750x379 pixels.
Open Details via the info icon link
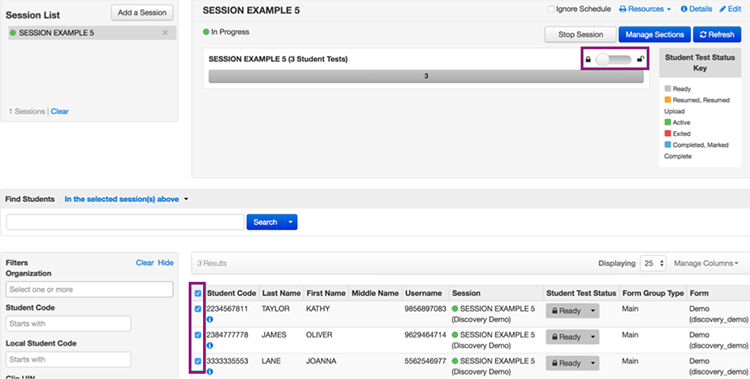(696, 9)
